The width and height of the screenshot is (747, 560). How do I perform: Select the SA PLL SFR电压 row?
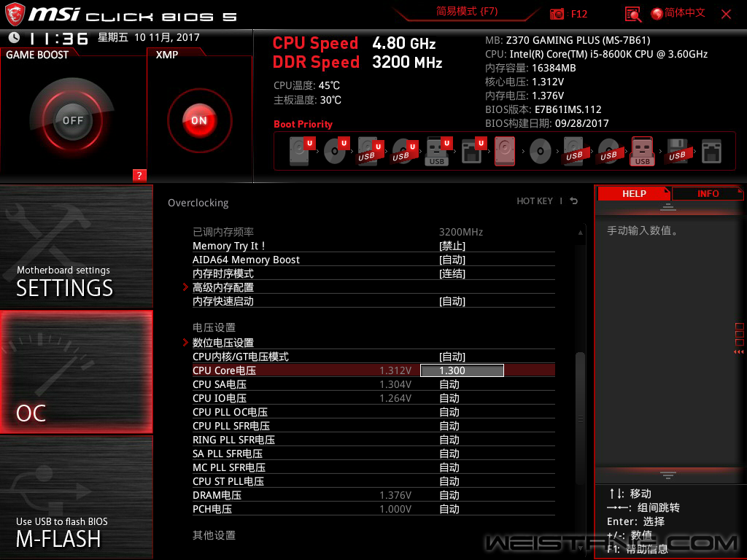click(x=373, y=453)
